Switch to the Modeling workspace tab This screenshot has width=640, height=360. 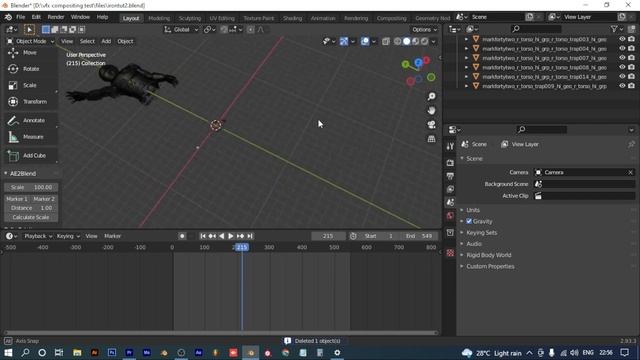pos(159,18)
